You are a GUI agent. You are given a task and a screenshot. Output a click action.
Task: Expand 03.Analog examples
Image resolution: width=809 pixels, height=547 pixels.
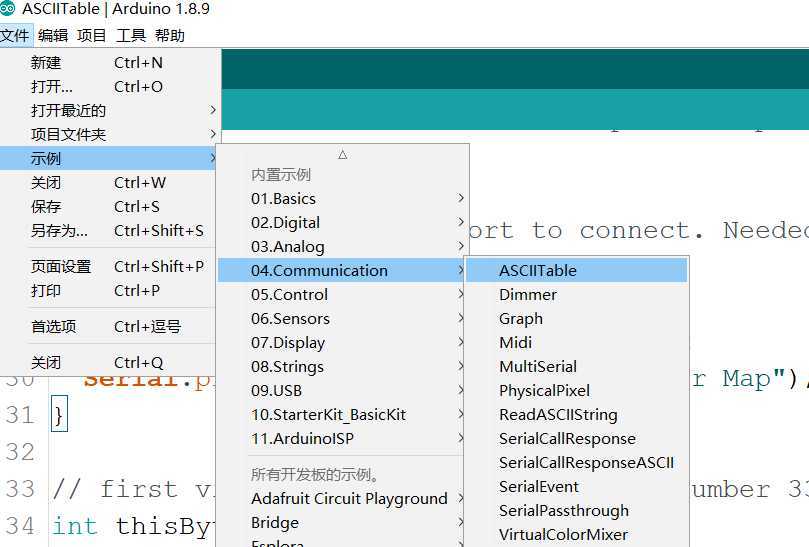pos(342,247)
